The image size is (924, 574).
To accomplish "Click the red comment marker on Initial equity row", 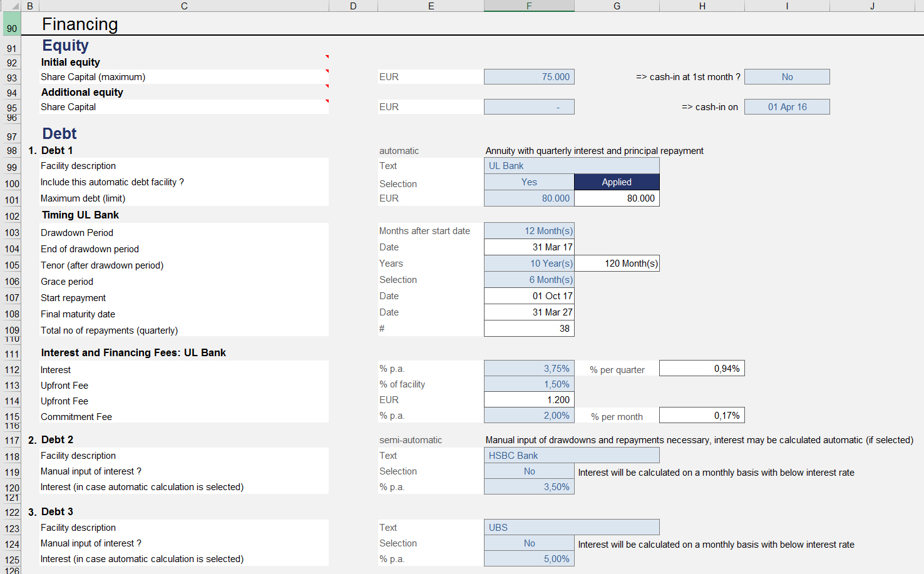I will [x=327, y=57].
